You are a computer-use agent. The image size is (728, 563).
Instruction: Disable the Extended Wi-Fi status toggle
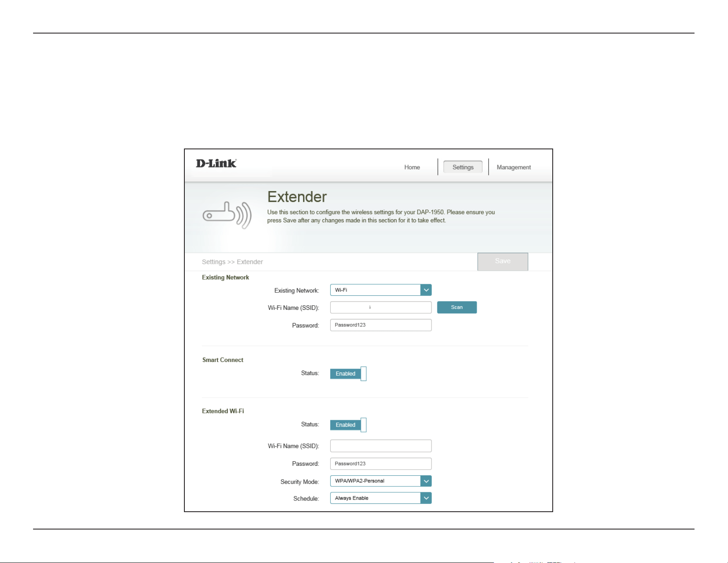point(348,425)
